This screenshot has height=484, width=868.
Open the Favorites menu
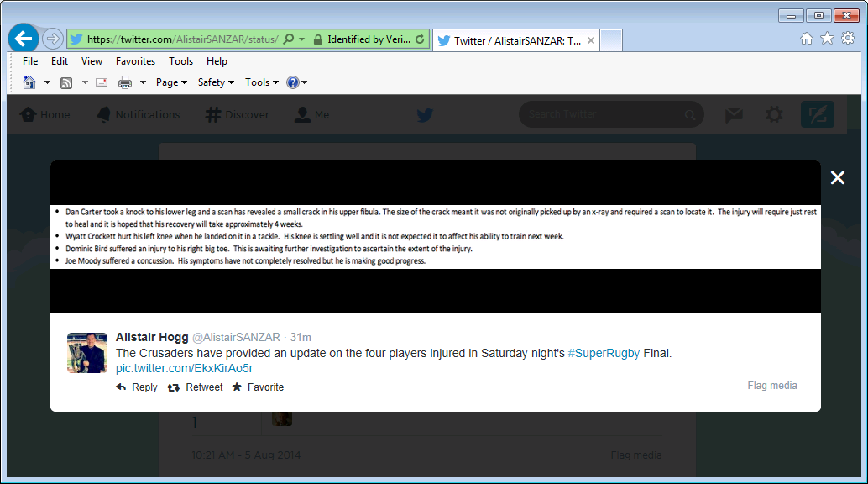pyautogui.click(x=136, y=61)
